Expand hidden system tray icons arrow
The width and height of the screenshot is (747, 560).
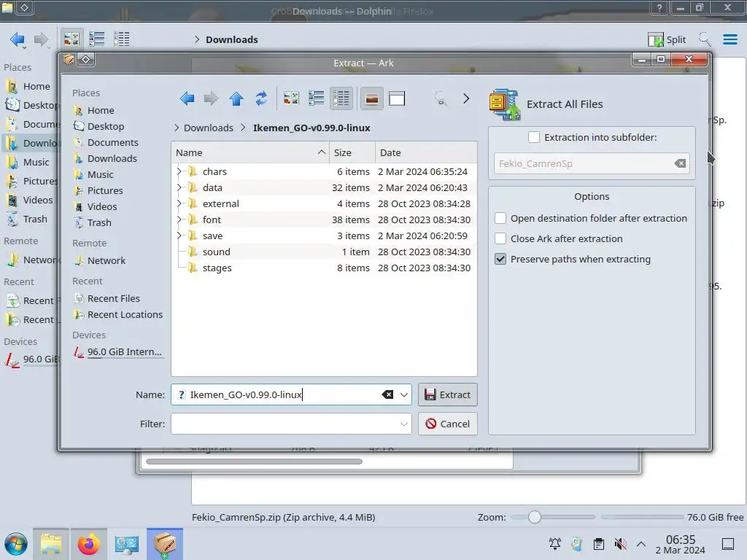pyautogui.click(x=641, y=544)
